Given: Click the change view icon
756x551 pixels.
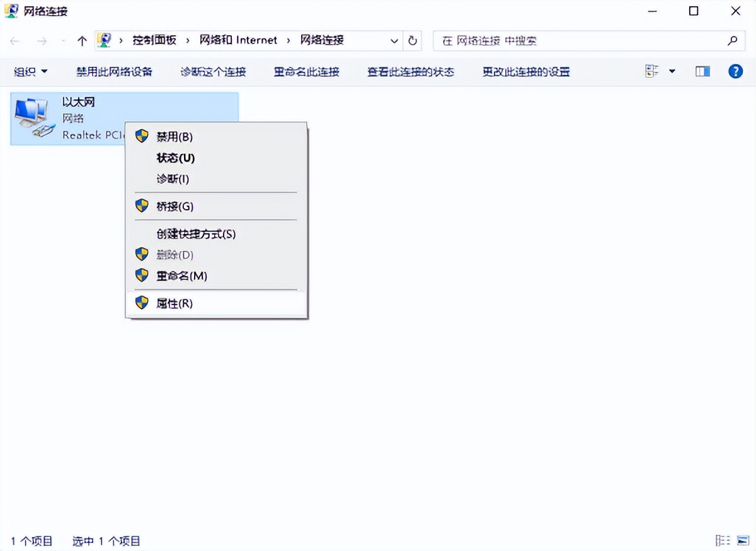Looking at the screenshot, I should coord(651,71).
